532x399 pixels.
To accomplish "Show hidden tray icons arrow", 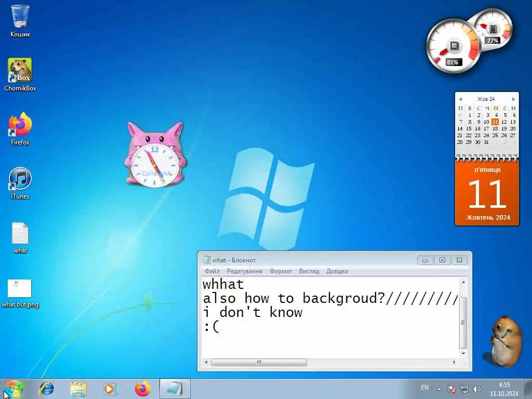I will (439, 389).
